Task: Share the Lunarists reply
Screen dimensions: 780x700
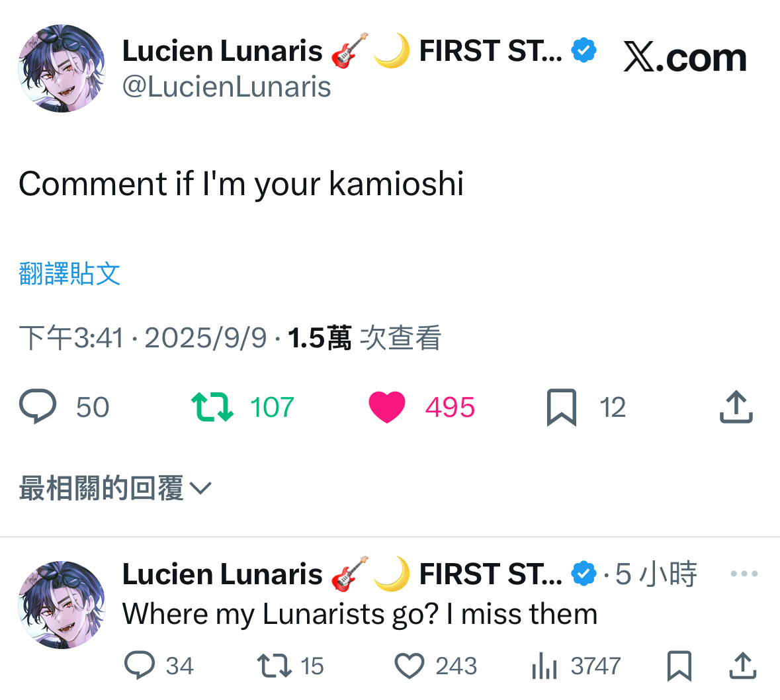Action: (742, 666)
